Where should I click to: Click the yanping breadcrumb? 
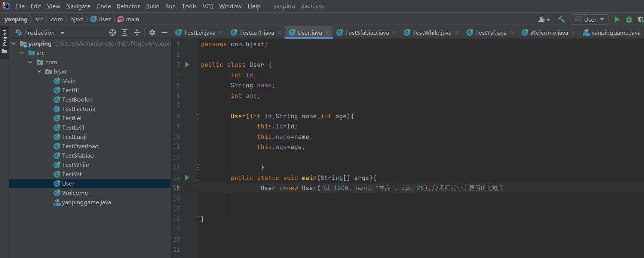[16, 19]
